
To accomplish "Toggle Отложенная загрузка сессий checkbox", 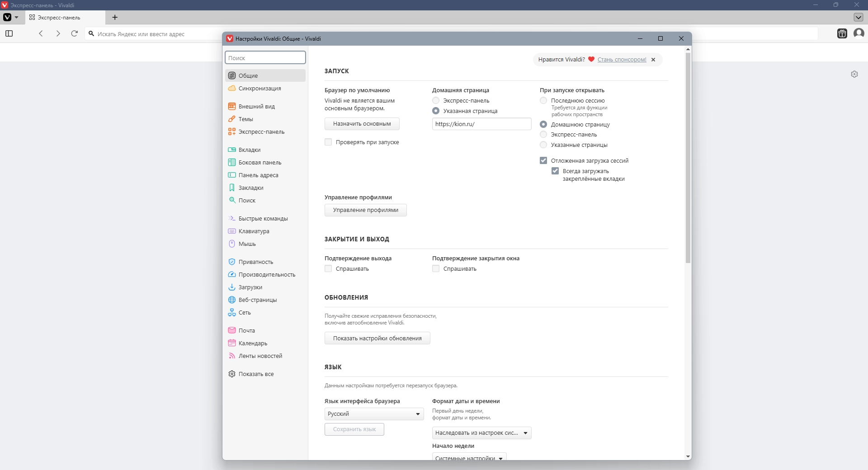I will [x=543, y=160].
